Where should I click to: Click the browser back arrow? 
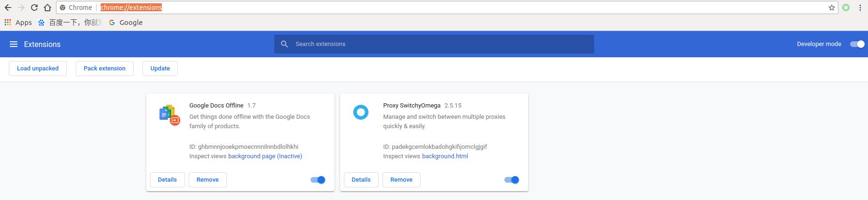(8, 8)
